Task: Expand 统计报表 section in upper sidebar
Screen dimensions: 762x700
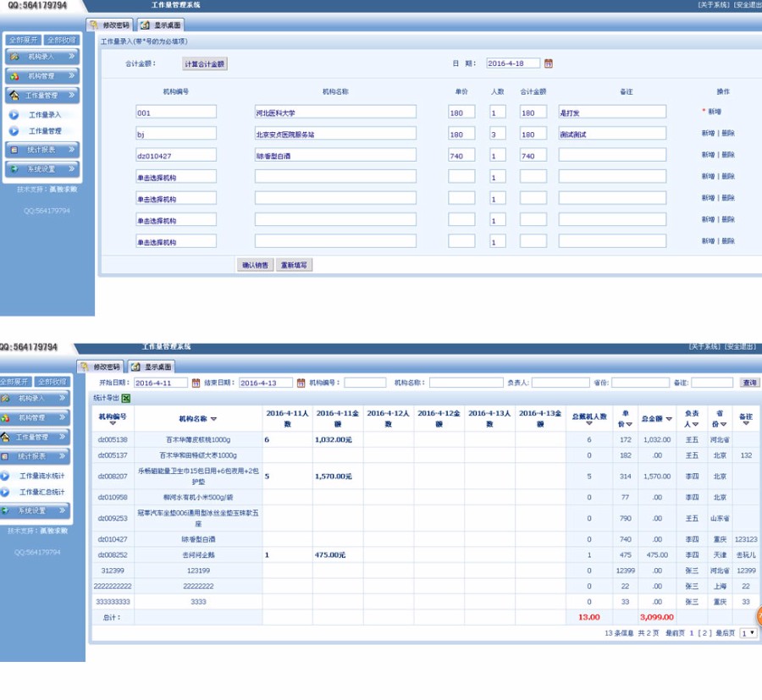Action: [x=42, y=150]
